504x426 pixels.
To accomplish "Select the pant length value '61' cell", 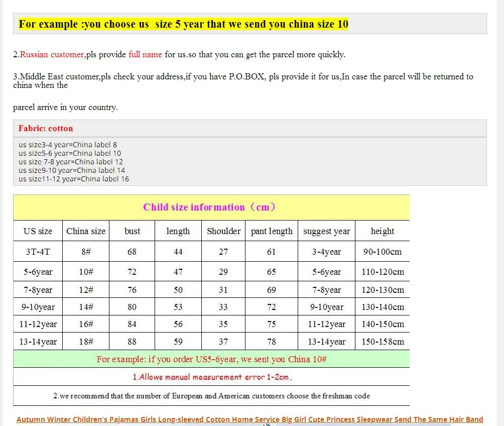I will coord(272,252).
